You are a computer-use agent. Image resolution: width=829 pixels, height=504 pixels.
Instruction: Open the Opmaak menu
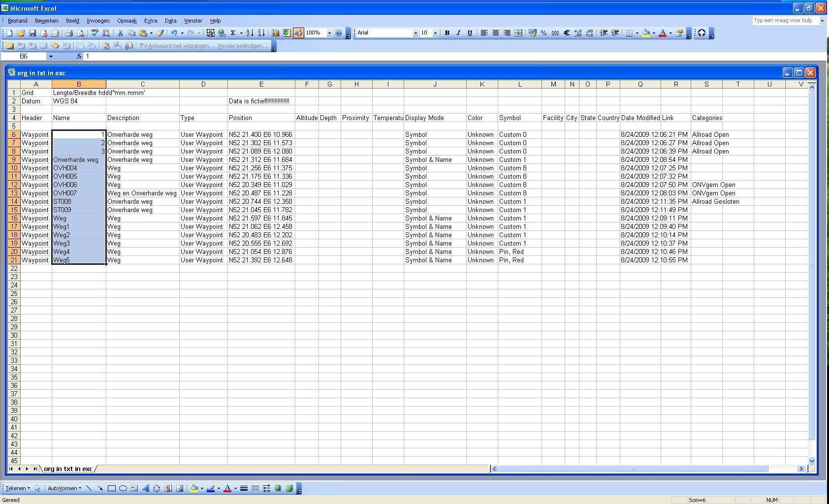(127, 21)
